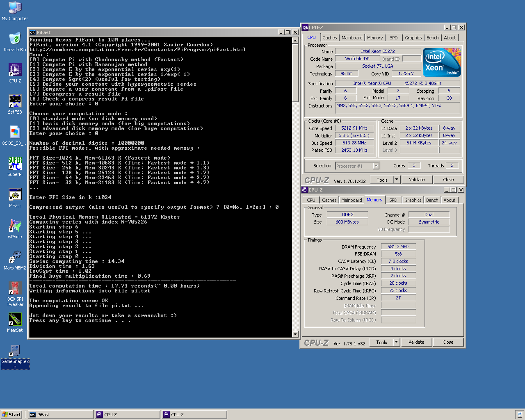This screenshot has height=420, width=525.
Task: Launch the MaxxMEM2 desktop shortcut
Action: (x=15, y=260)
